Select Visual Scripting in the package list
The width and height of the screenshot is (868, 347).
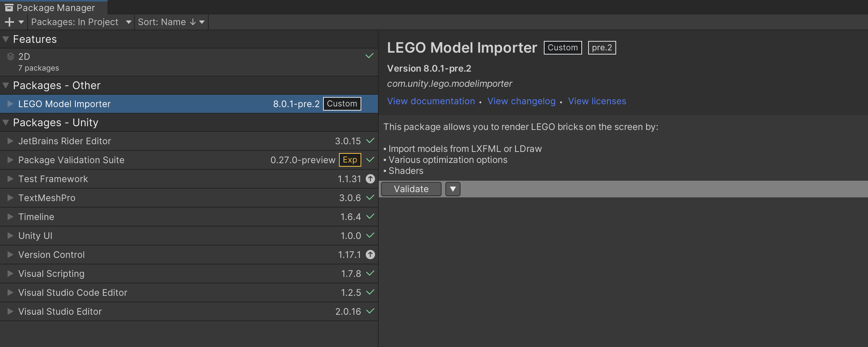point(52,274)
